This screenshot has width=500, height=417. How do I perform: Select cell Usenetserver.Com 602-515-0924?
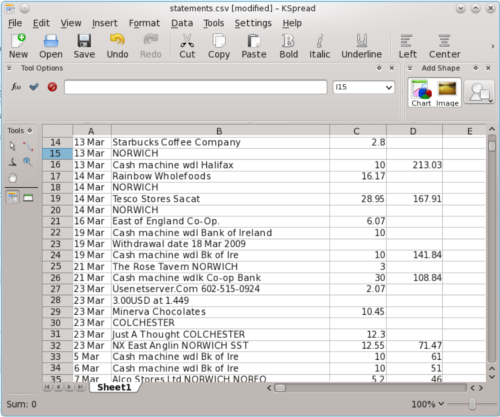click(220, 289)
